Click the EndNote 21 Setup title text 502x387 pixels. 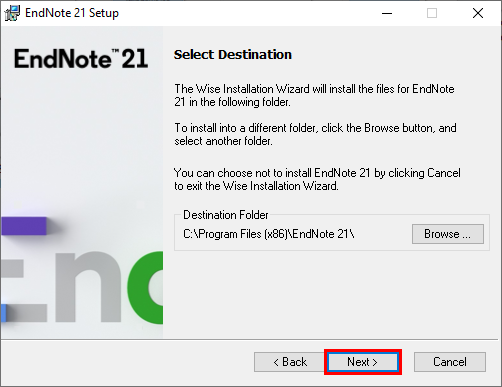72,13
